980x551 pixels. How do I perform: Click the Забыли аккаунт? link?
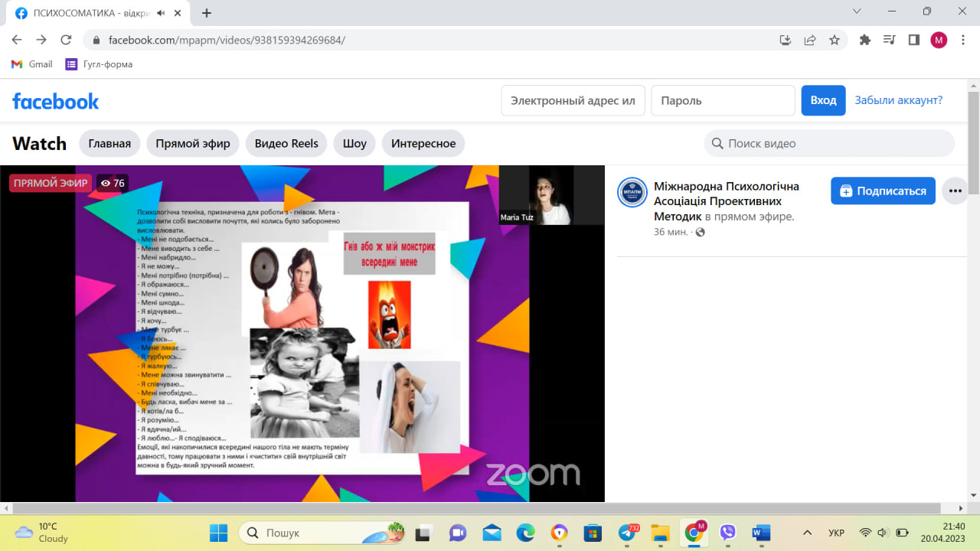(x=898, y=100)
